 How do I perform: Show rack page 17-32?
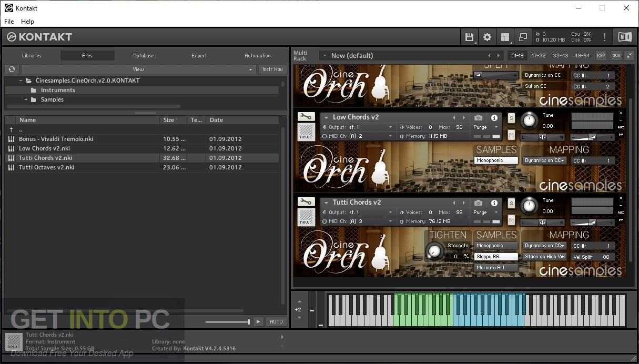[539, 55]
